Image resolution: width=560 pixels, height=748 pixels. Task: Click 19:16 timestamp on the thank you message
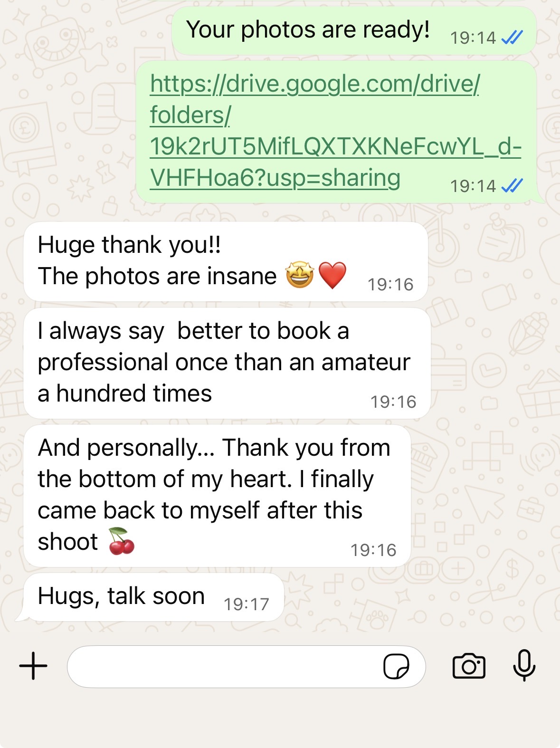[x=390, y=284]
